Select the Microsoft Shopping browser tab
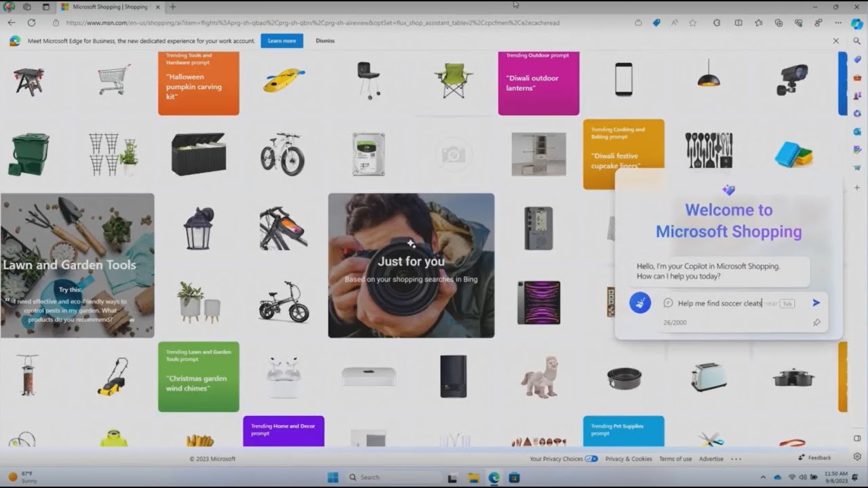The width and height of the screenshot is (868, 488). (x=109, y=7)
